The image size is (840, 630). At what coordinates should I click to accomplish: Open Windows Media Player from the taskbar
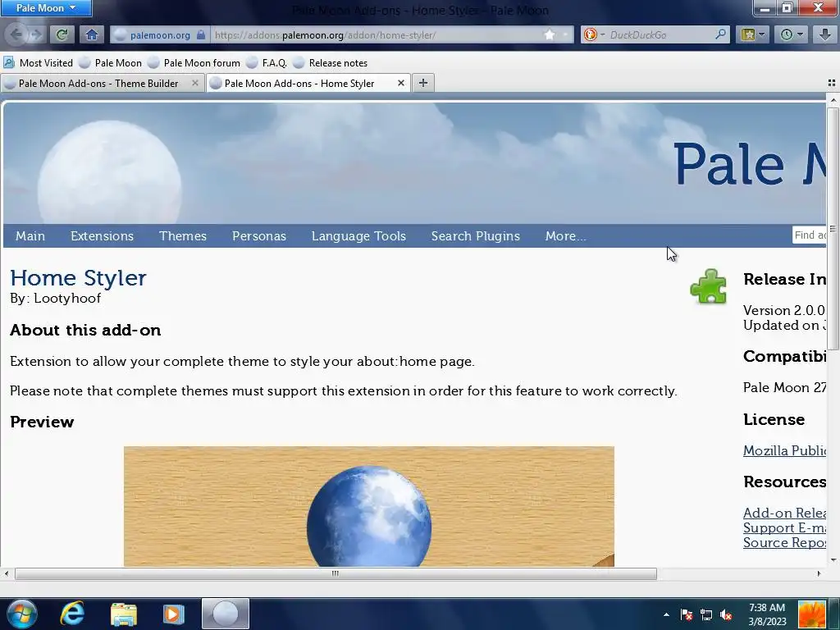tap(173, 614)
